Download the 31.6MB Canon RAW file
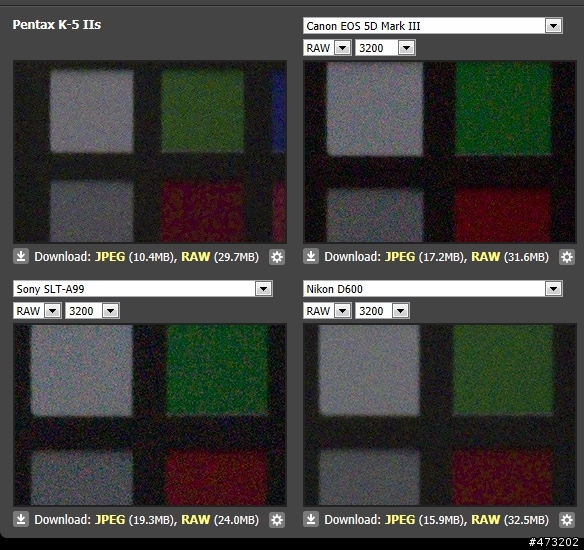Viewport: 584px width, 550px height. (x=485, y=257)
